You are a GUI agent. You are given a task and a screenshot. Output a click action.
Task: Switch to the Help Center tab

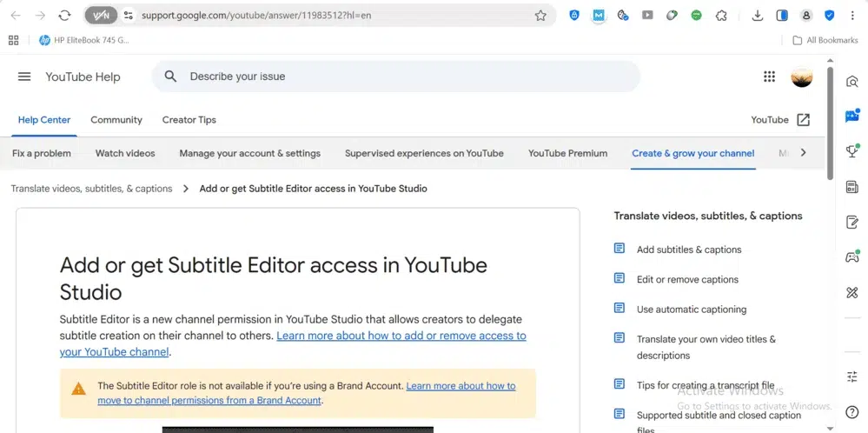[44, 120]
